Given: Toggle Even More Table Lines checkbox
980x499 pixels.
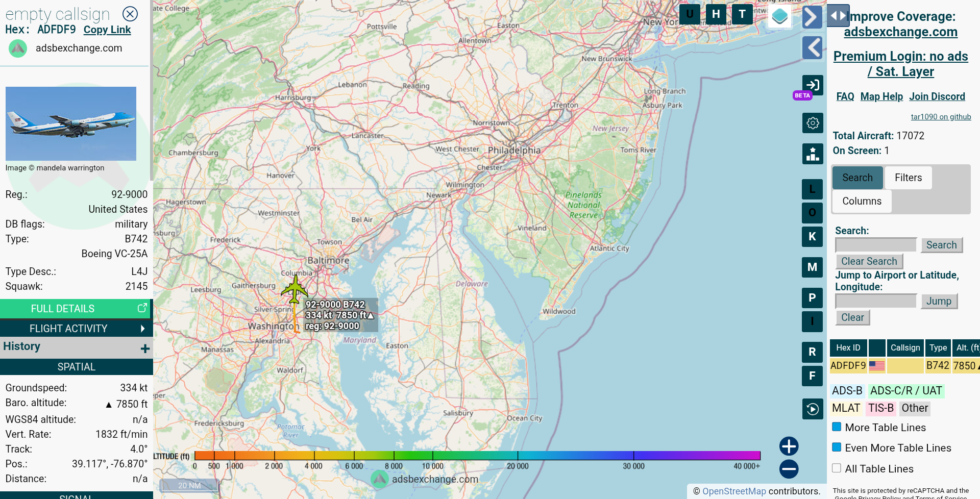Looking at the screenshot, I should pos(837,447).
